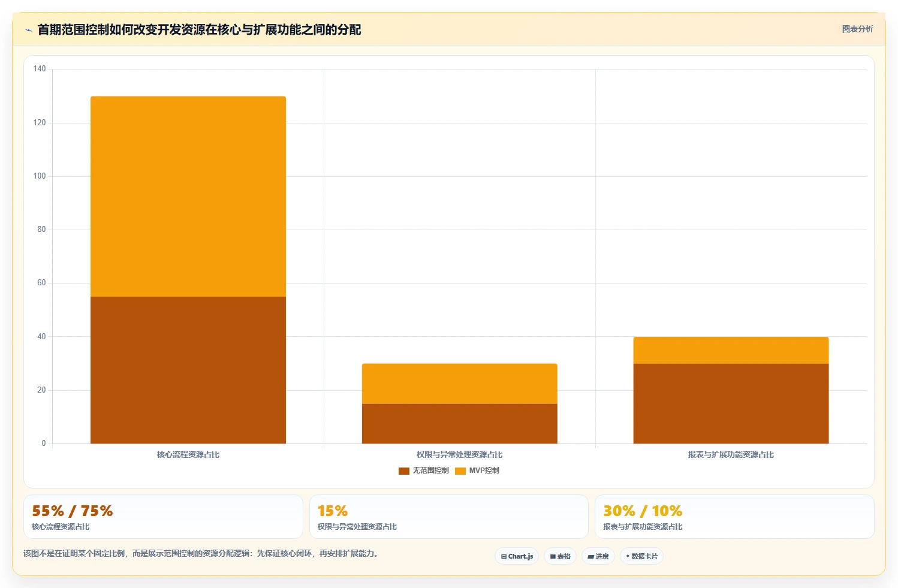Click the orange MVP控制 bar segment for 核心流程资源占比

pyautogui.click(x=188, y=197)
